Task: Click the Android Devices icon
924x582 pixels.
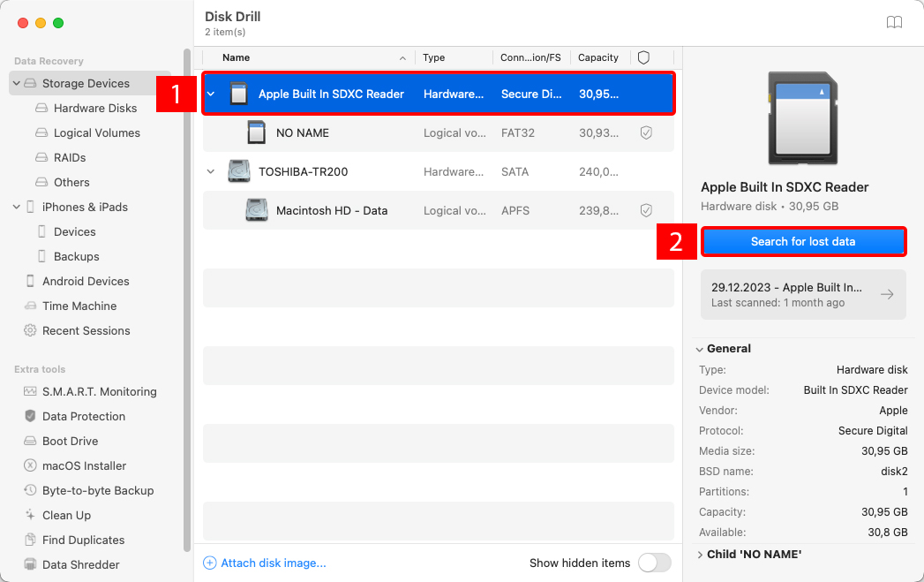Action: (30, 281)
